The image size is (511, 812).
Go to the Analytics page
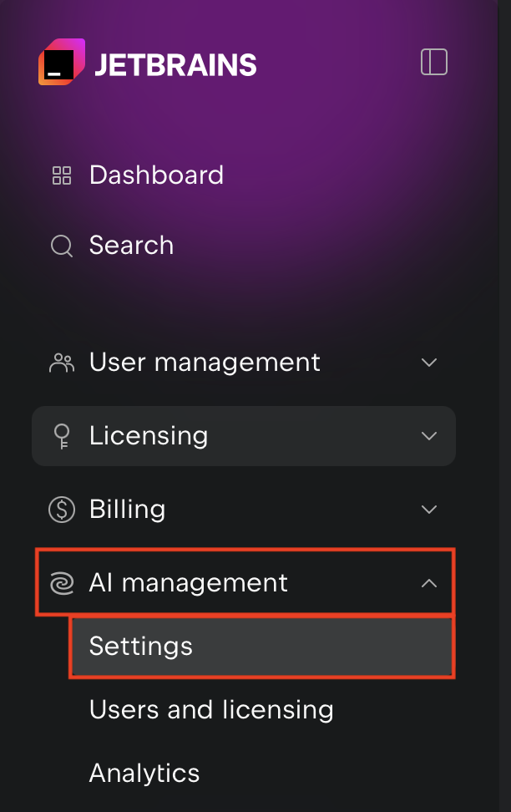click(x=144, y=774)
